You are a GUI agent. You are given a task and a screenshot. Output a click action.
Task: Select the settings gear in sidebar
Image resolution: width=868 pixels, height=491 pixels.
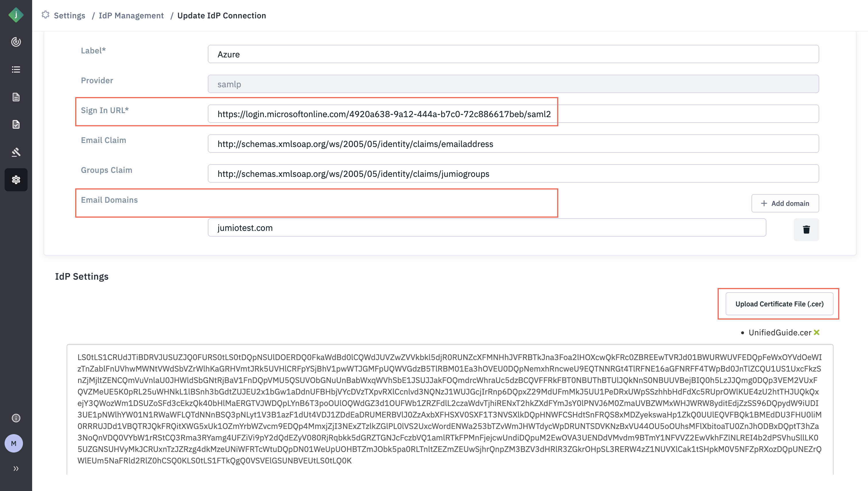(16, 180)
